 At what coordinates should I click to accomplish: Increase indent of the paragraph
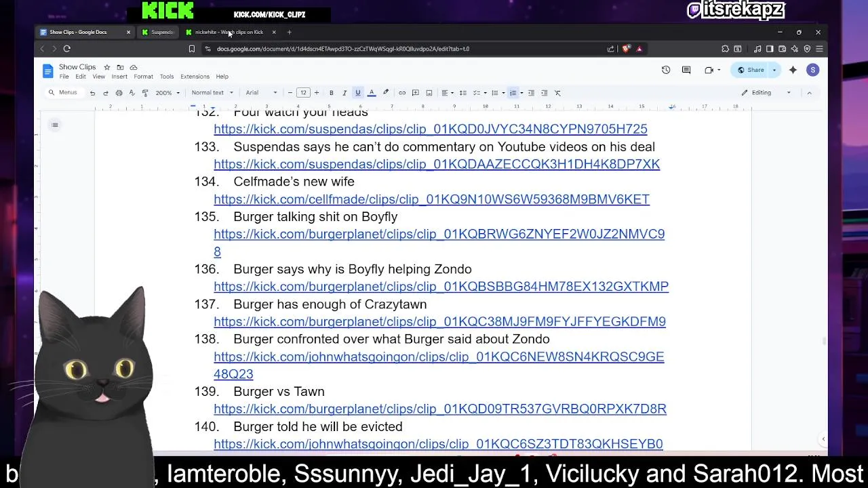(x=545, y=93)
